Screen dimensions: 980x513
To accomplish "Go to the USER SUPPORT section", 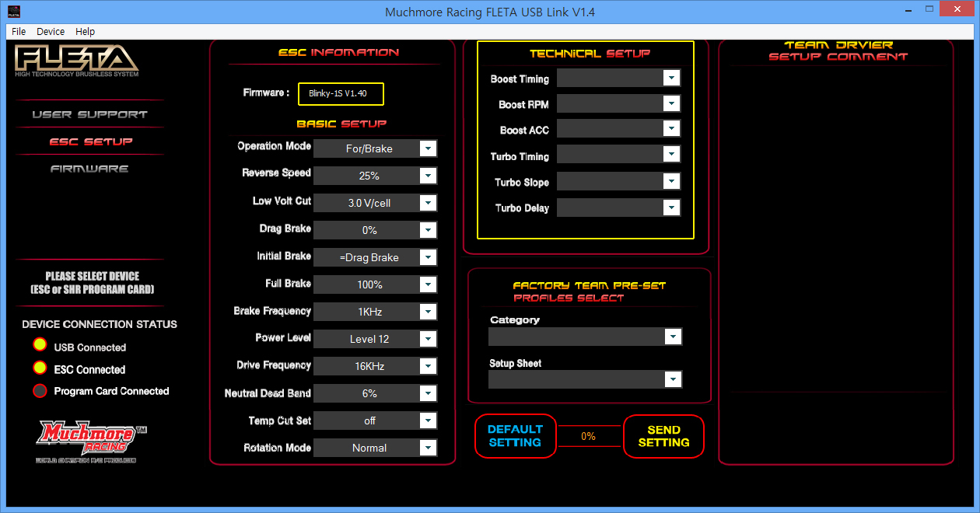I will pos(89,114).
